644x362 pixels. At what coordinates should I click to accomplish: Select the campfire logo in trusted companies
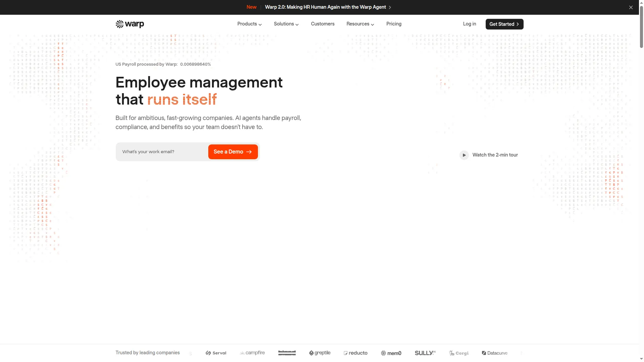(x=252, y=353)
